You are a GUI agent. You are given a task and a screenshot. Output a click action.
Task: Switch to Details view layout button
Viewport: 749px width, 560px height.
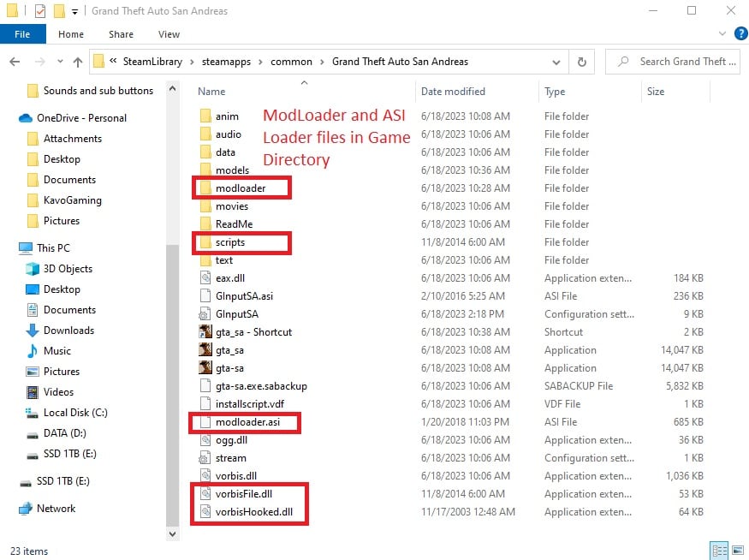[719, 551]
